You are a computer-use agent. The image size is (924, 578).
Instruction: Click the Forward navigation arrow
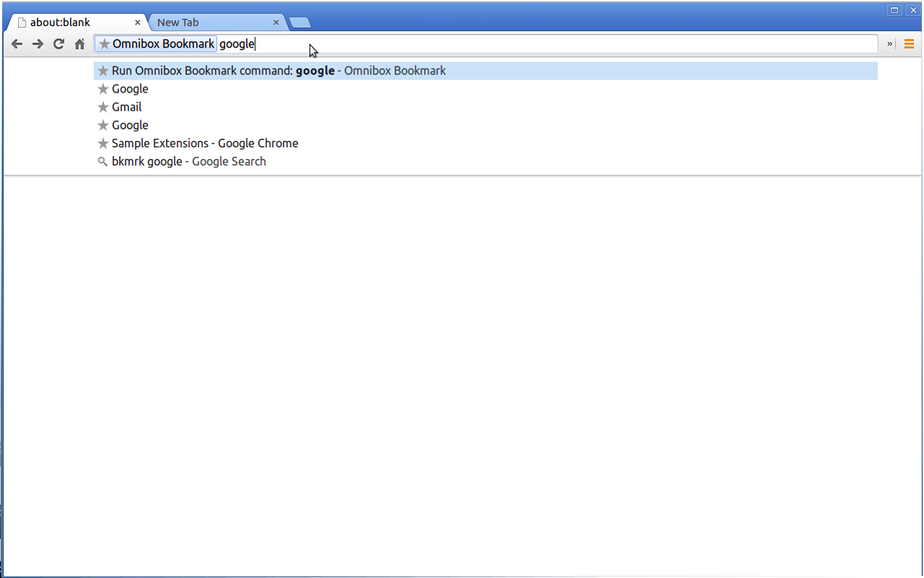point(38,44)
